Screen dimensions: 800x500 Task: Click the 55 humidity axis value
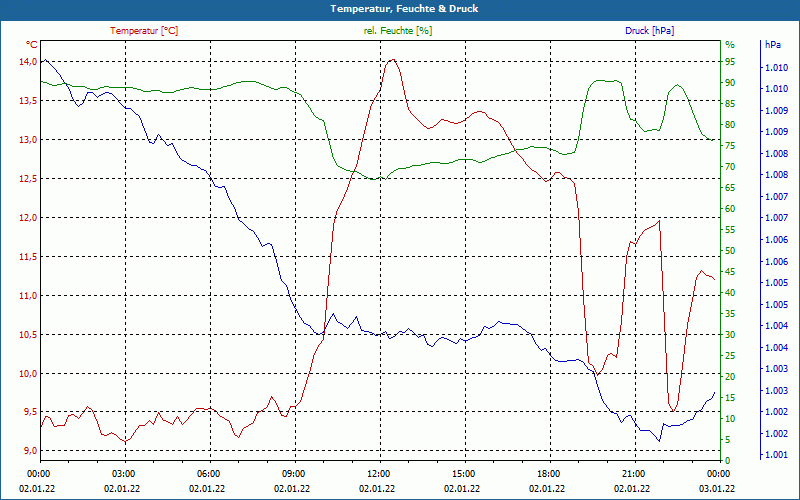[730, 230]
